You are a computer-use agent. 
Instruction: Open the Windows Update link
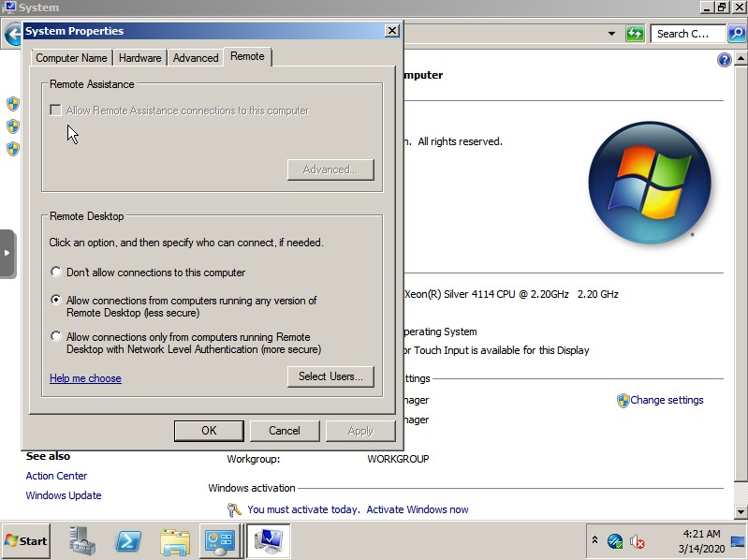(64, 495)
